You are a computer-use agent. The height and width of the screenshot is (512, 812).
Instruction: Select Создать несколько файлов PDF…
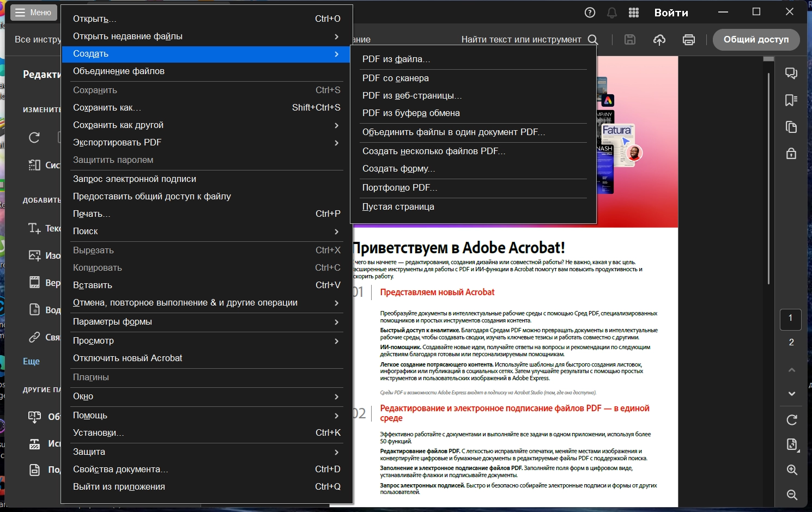pyautogui.click(x=473, y=151)
